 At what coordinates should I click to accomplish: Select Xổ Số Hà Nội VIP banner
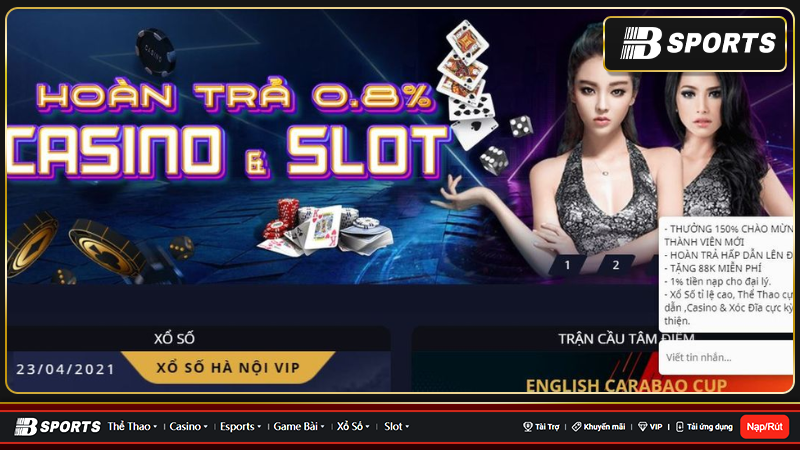click(x=228, y=368)
